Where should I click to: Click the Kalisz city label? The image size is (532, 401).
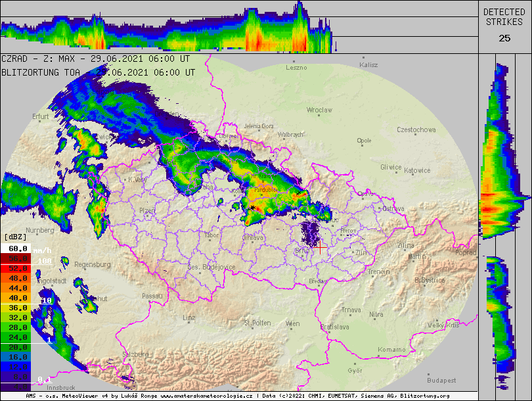368,65
